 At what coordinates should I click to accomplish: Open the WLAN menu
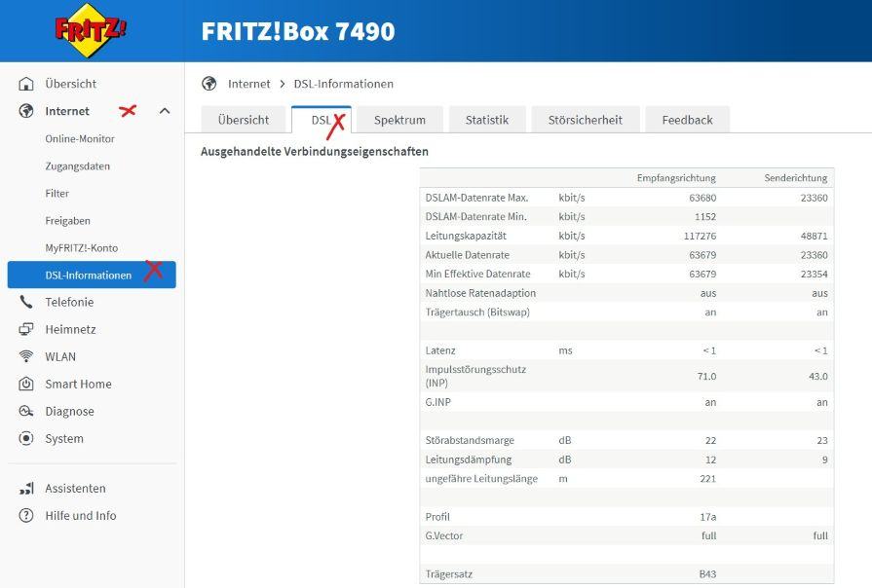(60, 356)
